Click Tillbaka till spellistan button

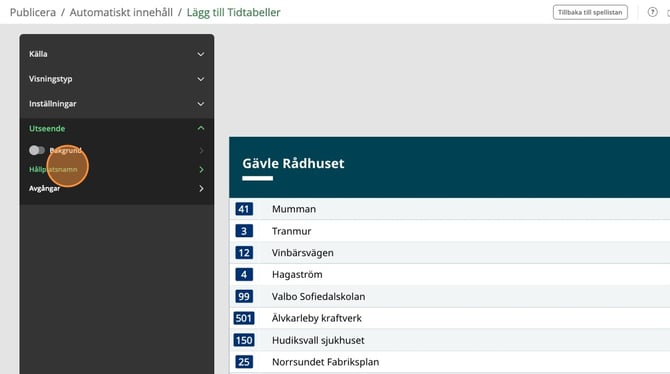[x=590, y=12]
